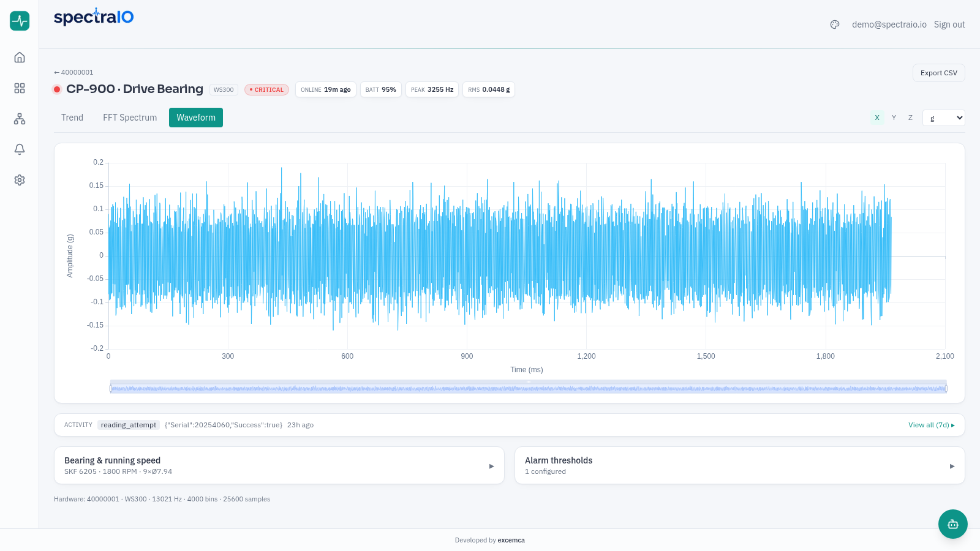Viewport: 980px width, 551px height.
Task: Click the spectraIO brand logo
Action: pos(94,17)
